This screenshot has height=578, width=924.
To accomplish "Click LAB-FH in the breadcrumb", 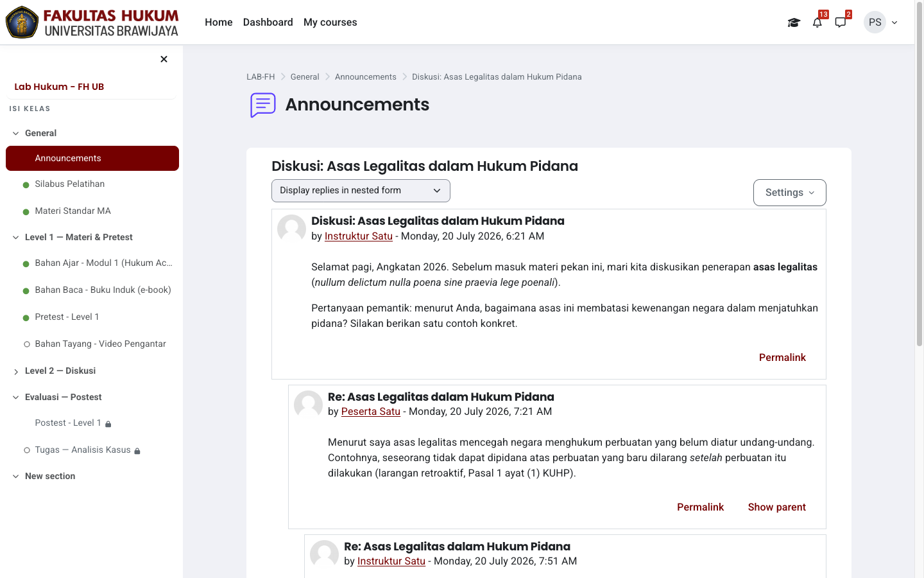I will point(261,77).
